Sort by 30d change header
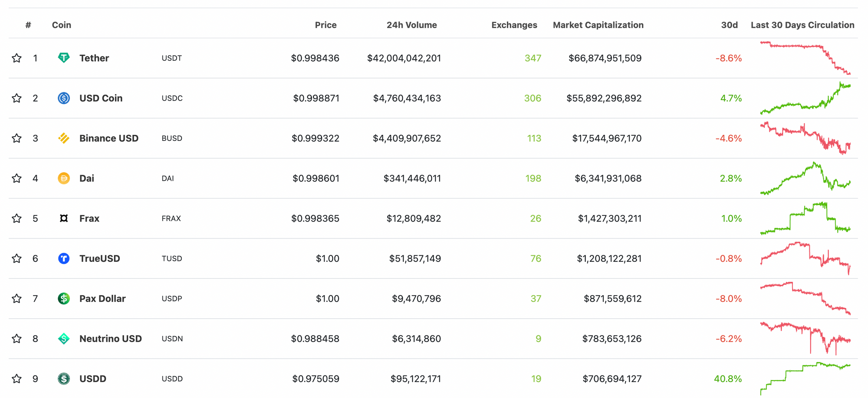This screenshot has height=398, width=868. [x=729, y=25]
